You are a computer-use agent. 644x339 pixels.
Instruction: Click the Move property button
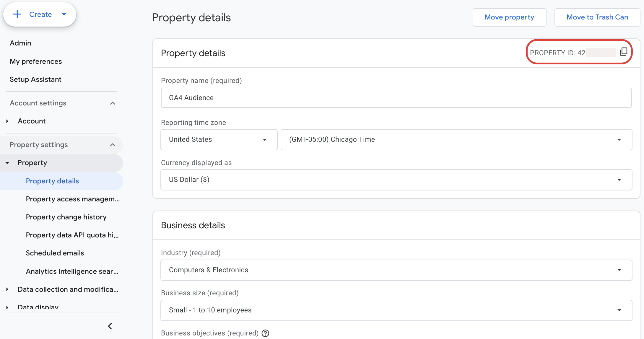click(509, 17)
